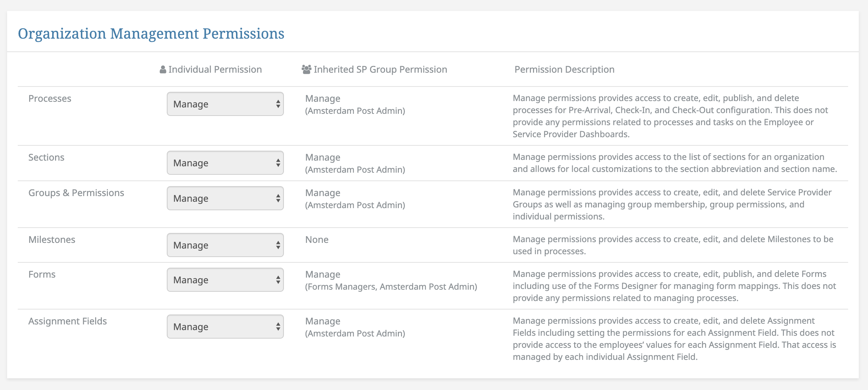Select the Forms row label
The width and height of the screenshot is (868, 390).
(x=42, y=274)
